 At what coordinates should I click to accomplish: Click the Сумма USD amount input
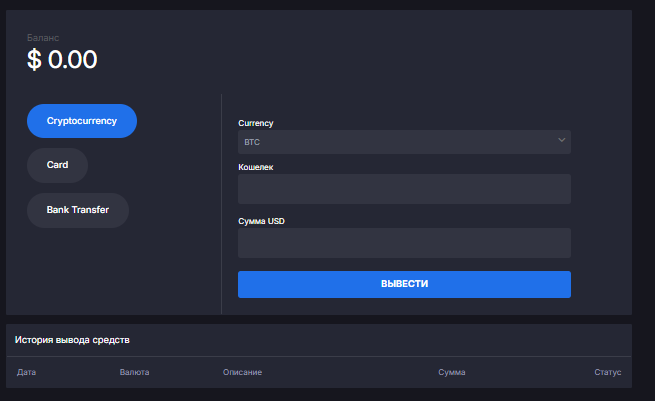pos(404,243)
